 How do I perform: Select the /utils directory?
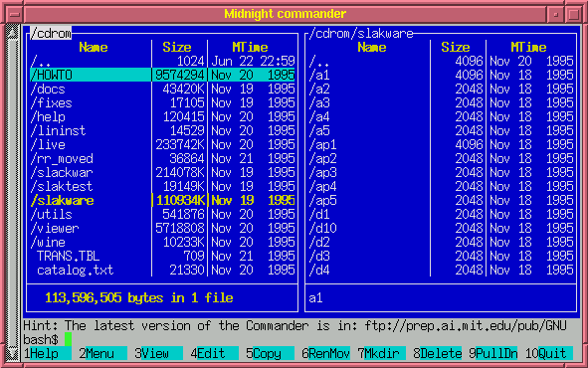point(162,215)
